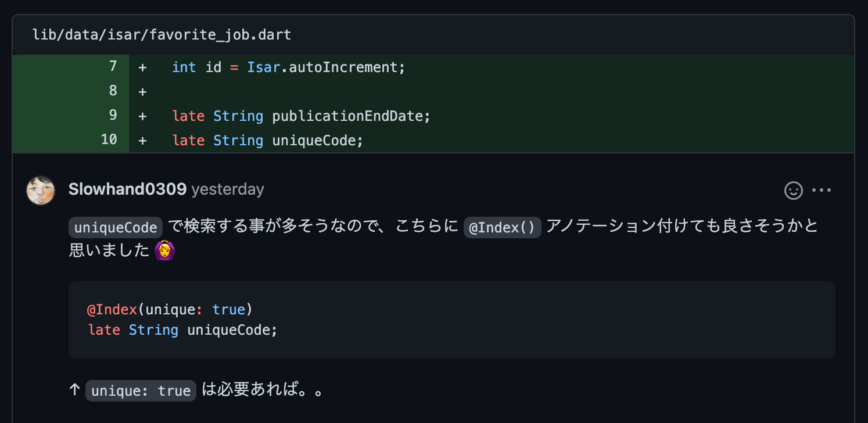Click the inline uniqueCode code tag in comment
The width and height of the screenshot is (868, 423).
coord(116,227)
